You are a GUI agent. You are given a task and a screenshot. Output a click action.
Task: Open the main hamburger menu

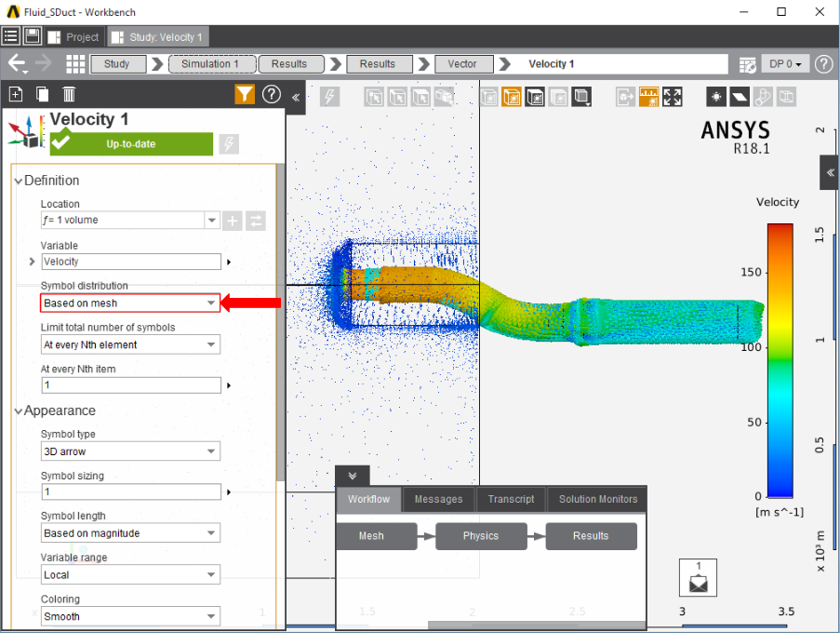(x=11, y=36)
